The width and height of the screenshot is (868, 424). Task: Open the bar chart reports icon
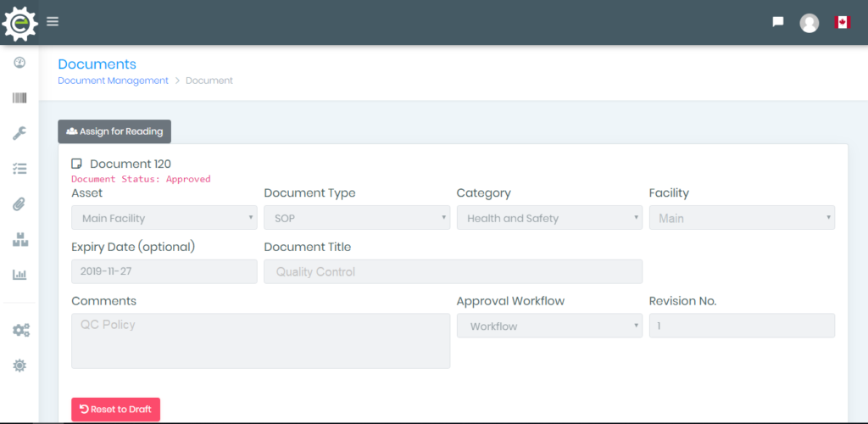(x=19, y=275)
